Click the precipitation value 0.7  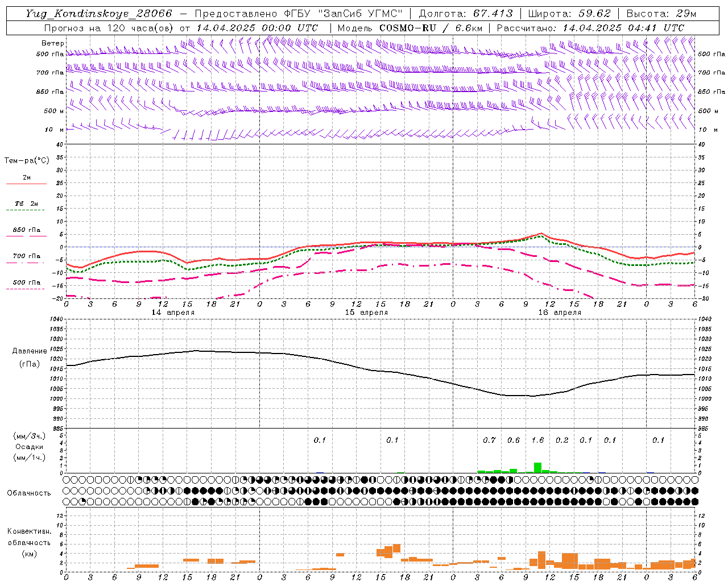[489, 440]
